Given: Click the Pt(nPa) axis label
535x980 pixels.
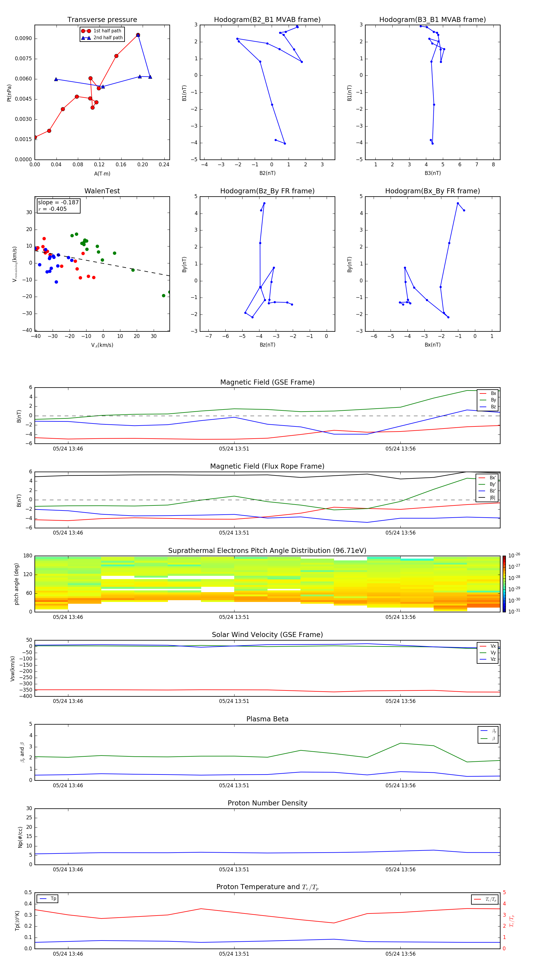Looking at the screenshot, I should pos(9,93).
